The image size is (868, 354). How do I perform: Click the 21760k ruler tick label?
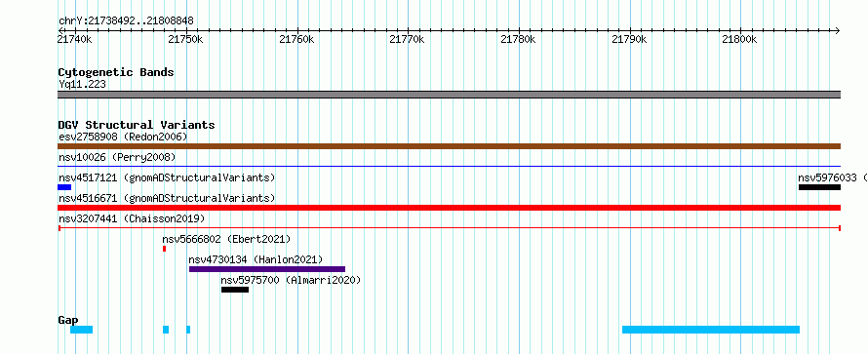click(296, 39)
